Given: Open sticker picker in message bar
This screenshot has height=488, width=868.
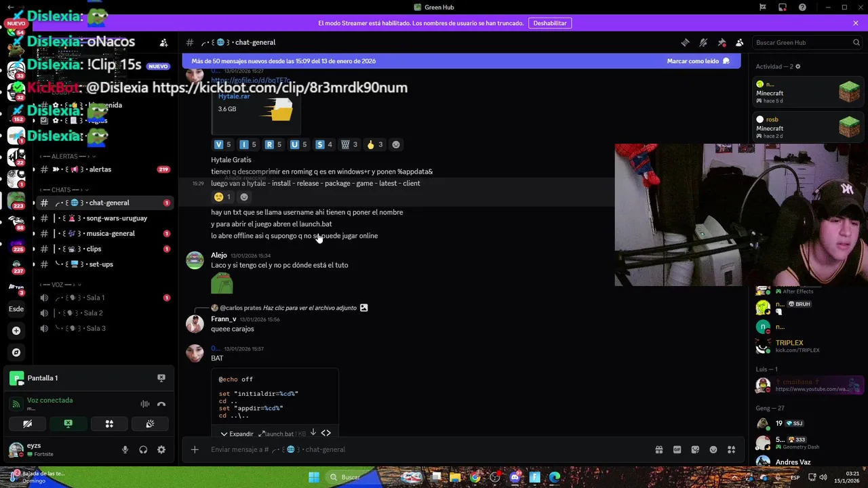Looking at the screenshot, I should (x=695, y=449).
